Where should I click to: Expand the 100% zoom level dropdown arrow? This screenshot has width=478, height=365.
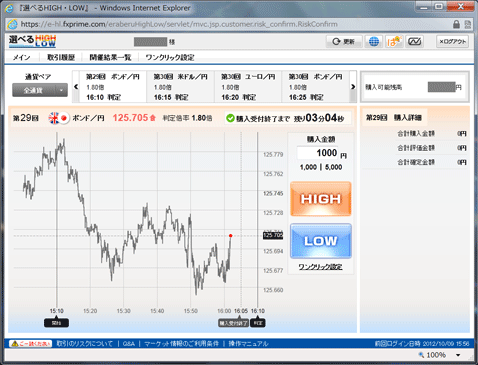(458, 355)
